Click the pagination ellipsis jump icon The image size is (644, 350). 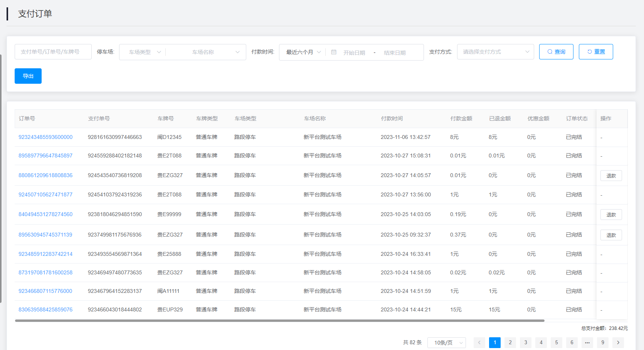[x=587, y=342]
